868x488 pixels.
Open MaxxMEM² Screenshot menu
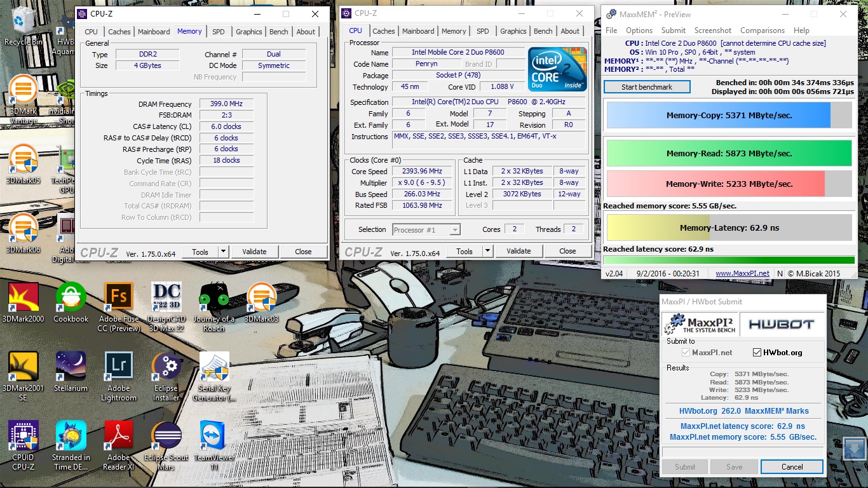713,30
